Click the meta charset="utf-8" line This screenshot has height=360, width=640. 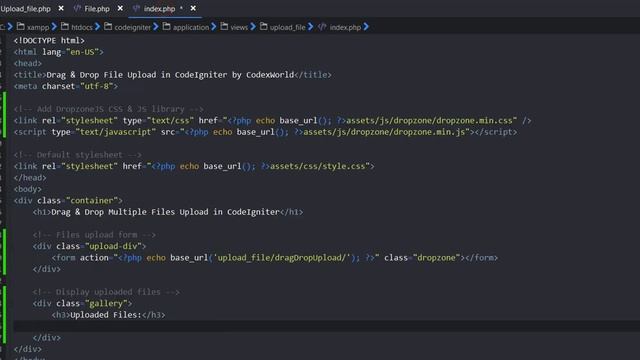point(66,86)
